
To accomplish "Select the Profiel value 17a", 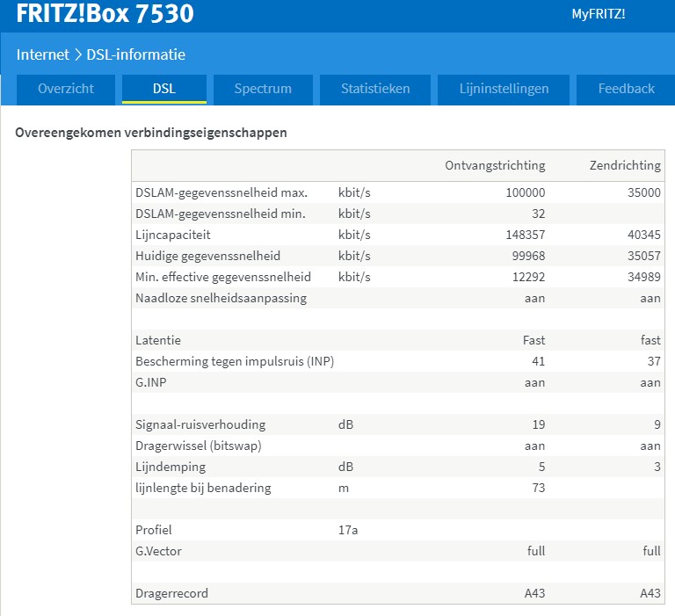I will [x=348, y=530].
